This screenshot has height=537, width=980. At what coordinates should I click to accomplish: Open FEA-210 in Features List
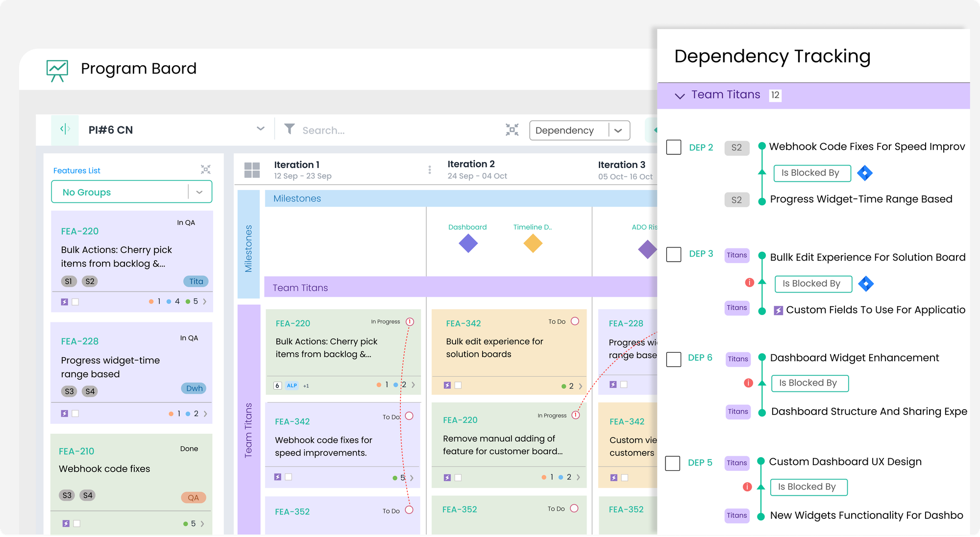click(x=76, y=451)
